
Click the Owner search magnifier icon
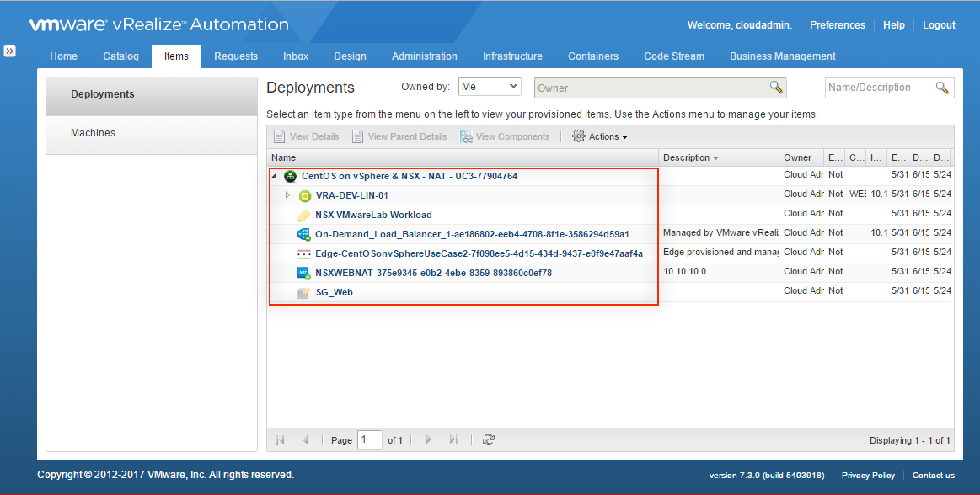(x=776, y=88)
